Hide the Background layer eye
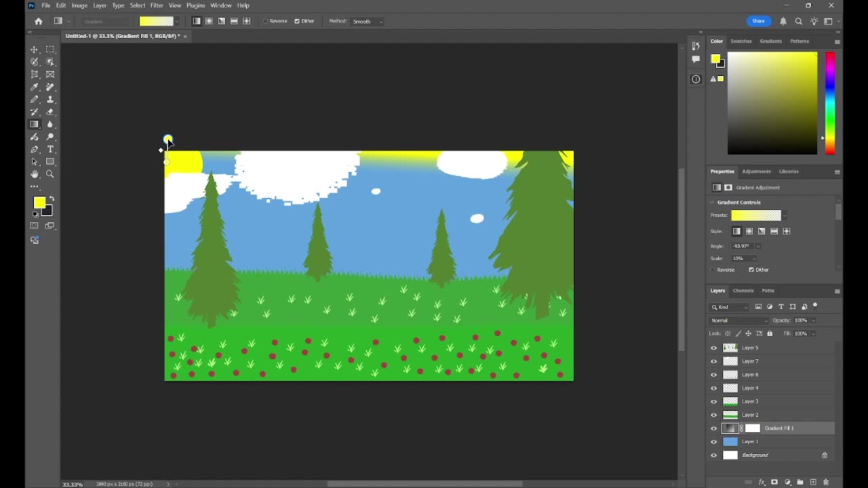868x488 pixels. [x=713, y=455]
